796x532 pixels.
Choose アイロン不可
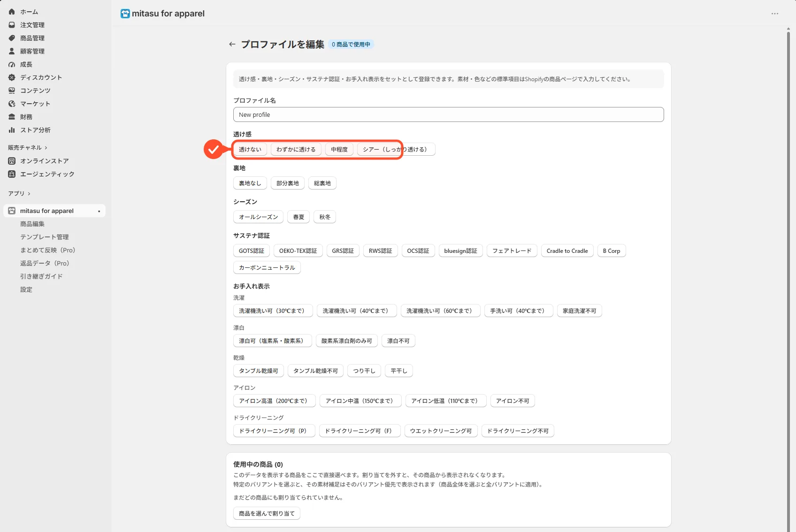click(x=513, y=401)
